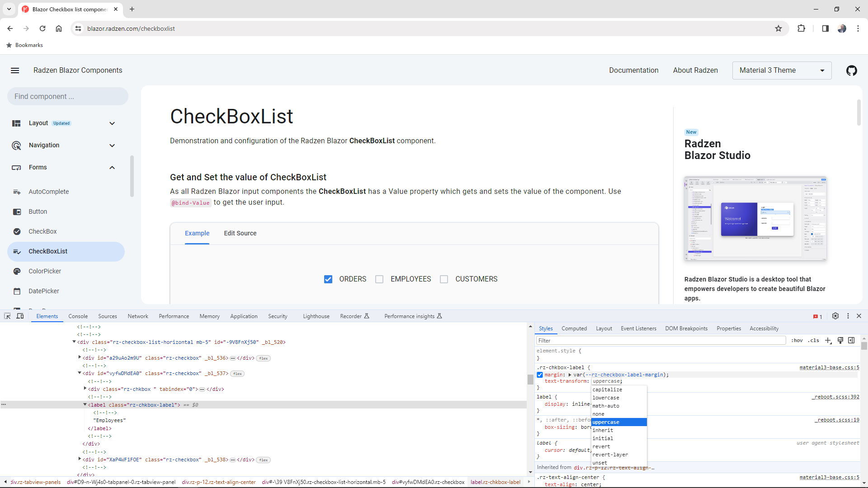Viewport: 868px width, 488px height.
Task: Open the _reboot.scss:392 source link
Action: [x=835, y=397]
